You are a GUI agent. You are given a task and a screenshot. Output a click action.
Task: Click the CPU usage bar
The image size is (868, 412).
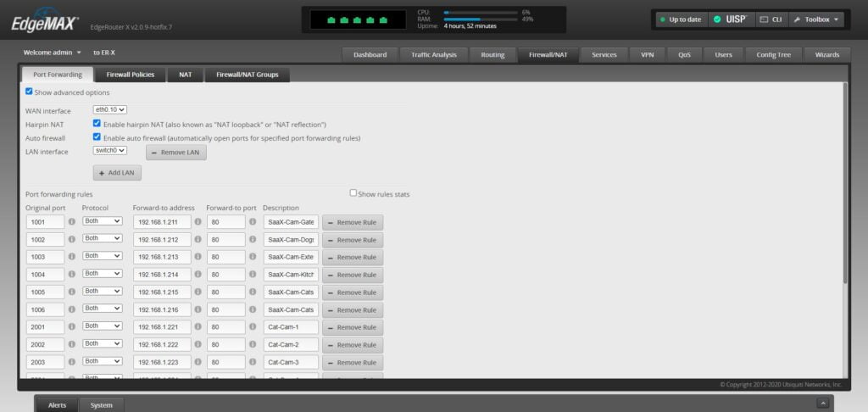pos(481,12)
